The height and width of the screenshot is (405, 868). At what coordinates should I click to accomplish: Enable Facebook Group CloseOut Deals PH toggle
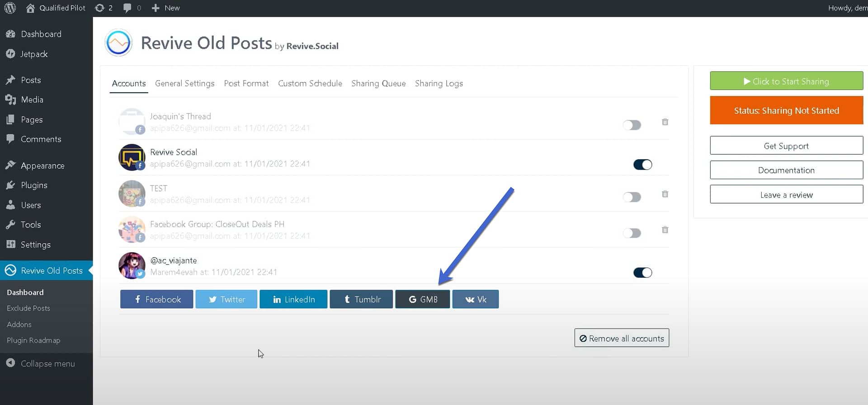coord(632,233)
